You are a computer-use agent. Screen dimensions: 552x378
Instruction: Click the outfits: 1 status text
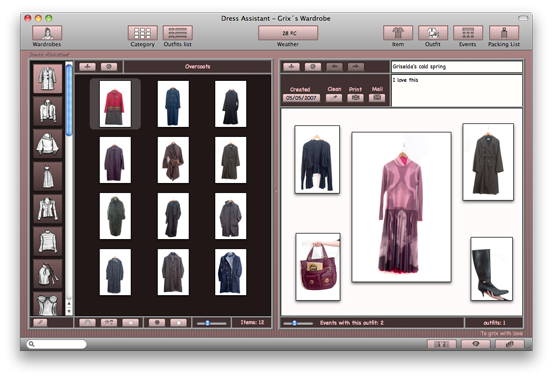[494, 323]
